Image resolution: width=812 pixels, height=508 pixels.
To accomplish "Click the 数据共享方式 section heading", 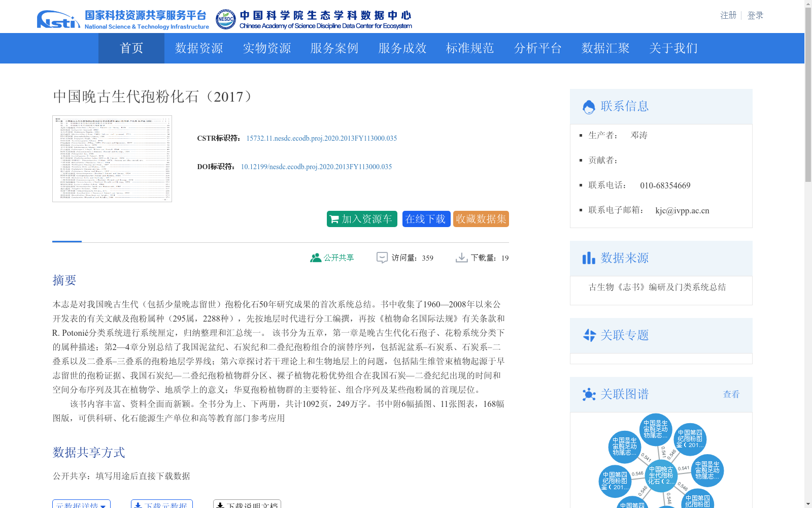I will pos(89,452).
